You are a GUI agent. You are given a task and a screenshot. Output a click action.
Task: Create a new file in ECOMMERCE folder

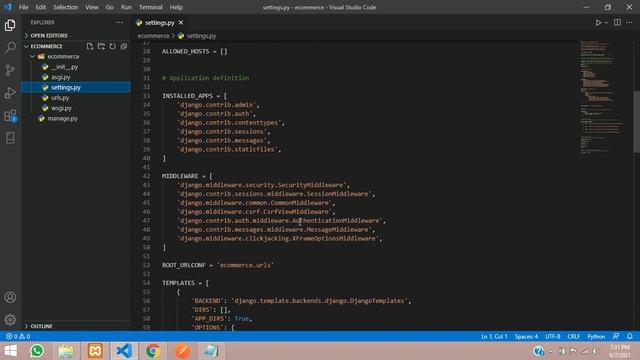tap(90, 46)
